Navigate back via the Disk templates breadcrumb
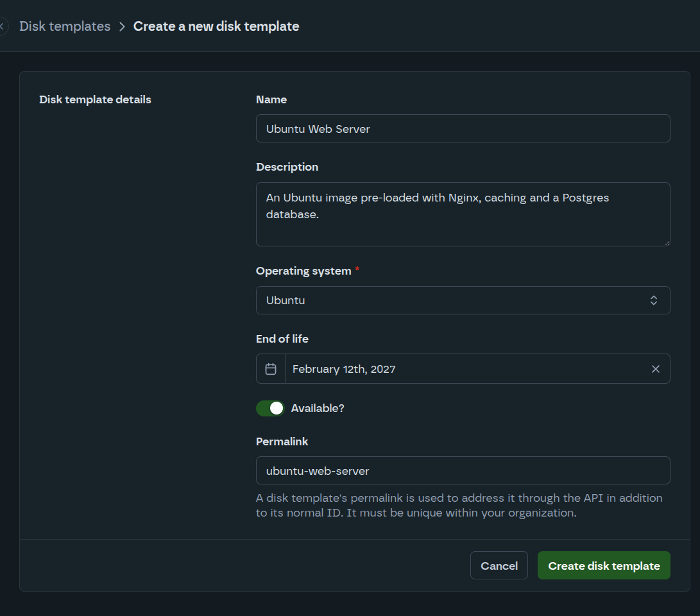 tap(64, 26)
